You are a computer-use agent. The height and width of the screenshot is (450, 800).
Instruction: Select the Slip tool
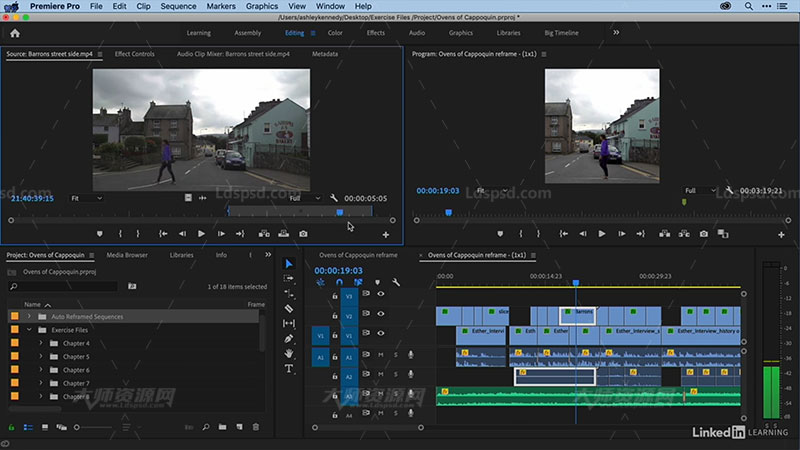[289, 323]
